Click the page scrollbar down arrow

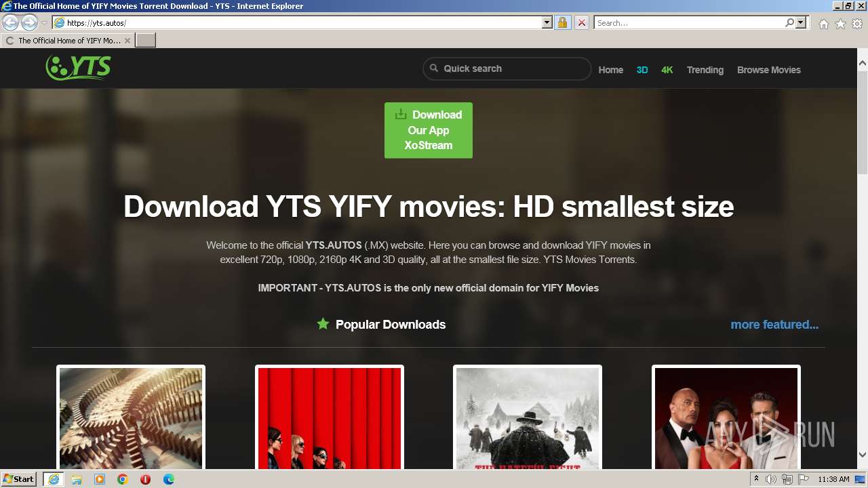coord(863,455)
